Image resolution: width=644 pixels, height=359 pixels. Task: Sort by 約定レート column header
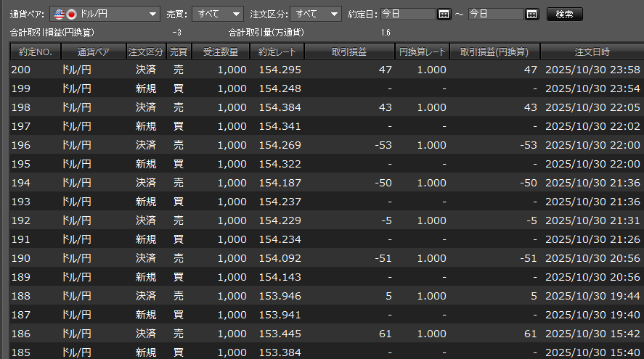point(277,51)
